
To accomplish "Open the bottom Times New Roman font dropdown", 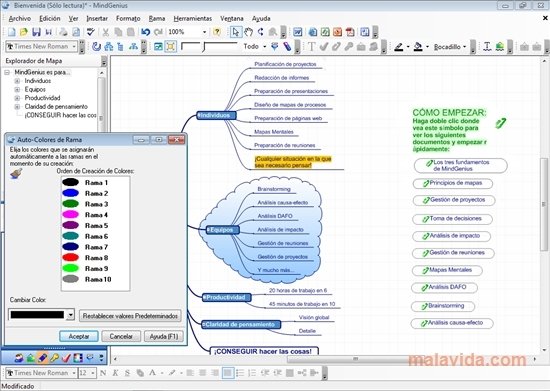I will point(74,373).
